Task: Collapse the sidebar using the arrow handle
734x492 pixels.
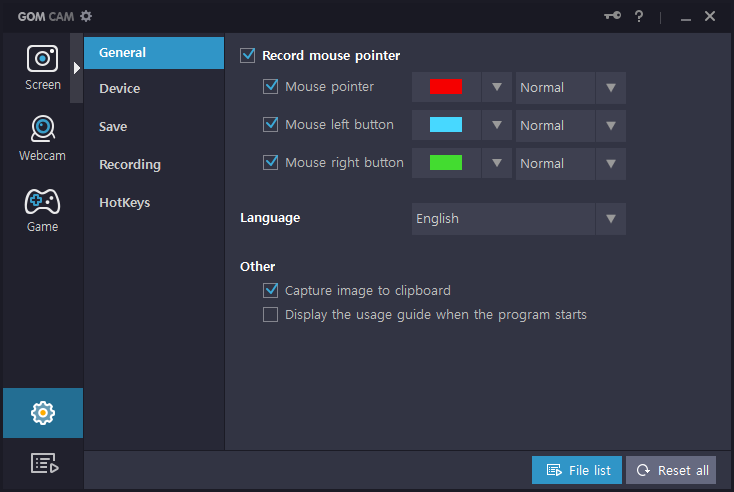Action: coord(77,67)
